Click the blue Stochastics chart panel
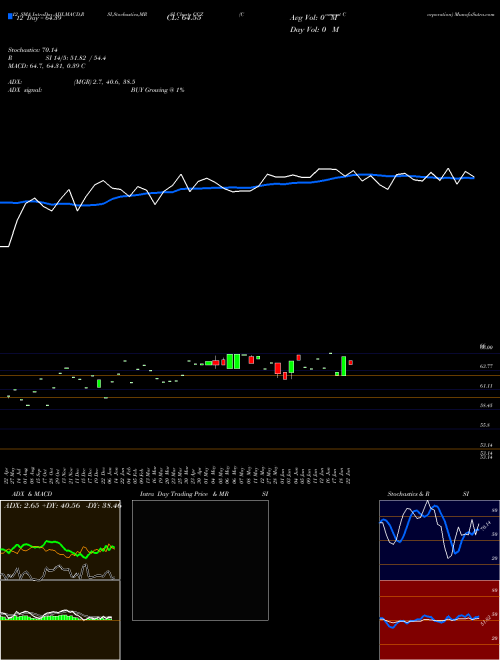This screenshot has height=660, width=500. 439,540
